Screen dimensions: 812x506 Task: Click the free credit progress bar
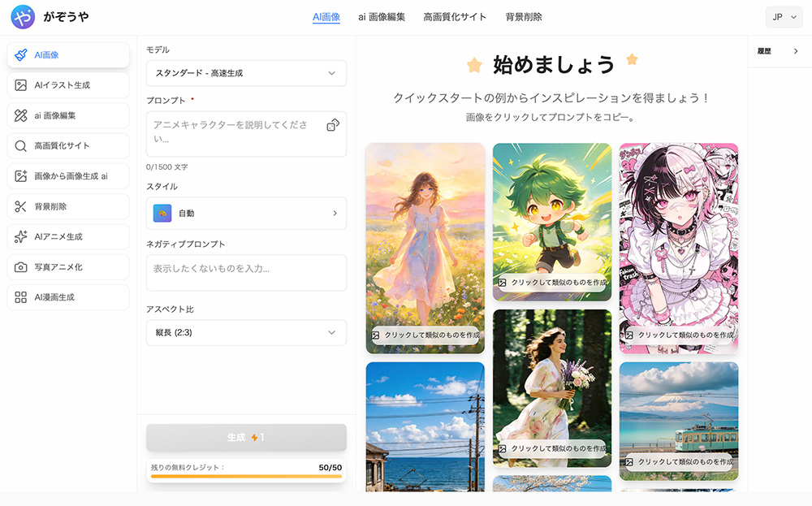pyautogui.click(x=246, y=477)
